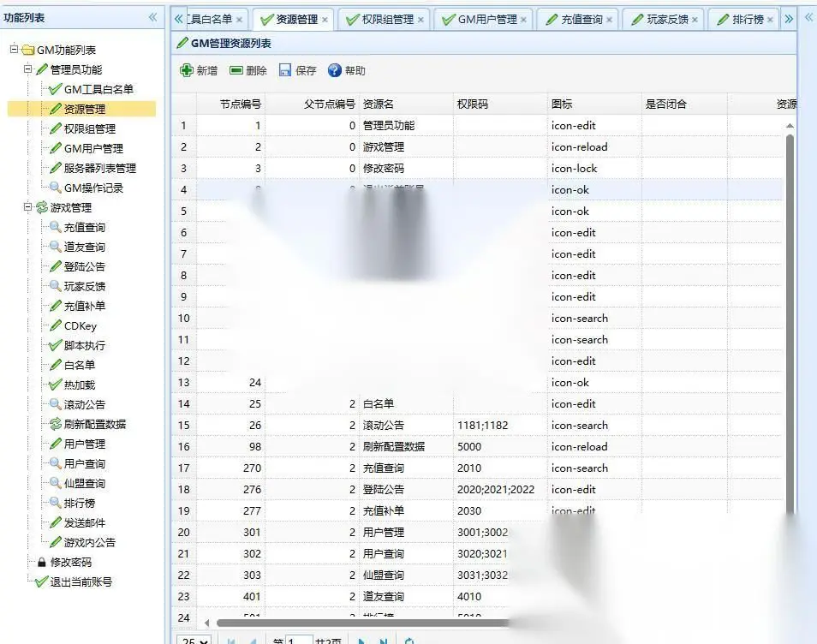This screenshot has height=644, width=817.
Task: Select icon-lock cell in 修改密码 row
Action: pos(594,169)
